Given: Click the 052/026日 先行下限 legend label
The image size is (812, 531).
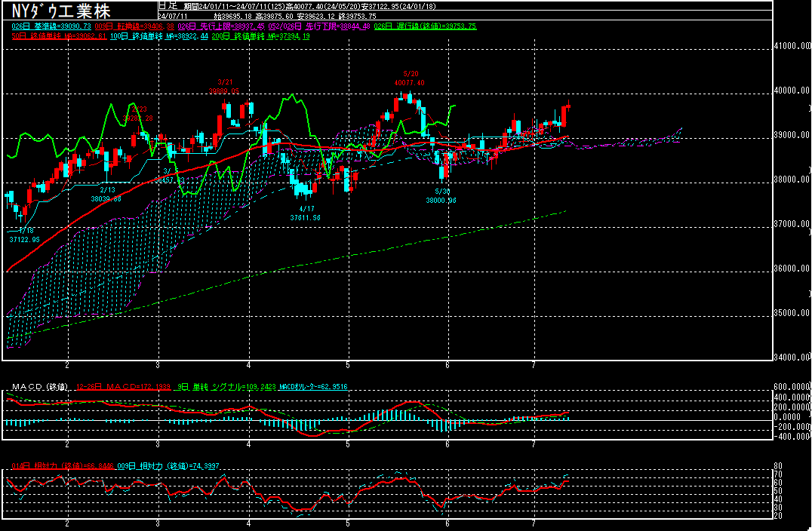Looking at the screenshot, I should point(318,26).
